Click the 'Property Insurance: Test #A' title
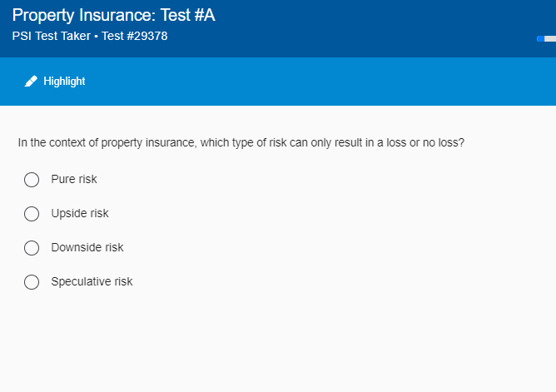This screenshot has height=392, width=556. [114, 15]
